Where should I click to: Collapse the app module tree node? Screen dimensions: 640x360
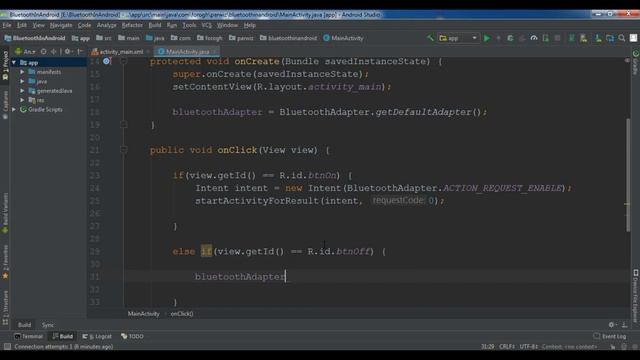tap(14, 62)
